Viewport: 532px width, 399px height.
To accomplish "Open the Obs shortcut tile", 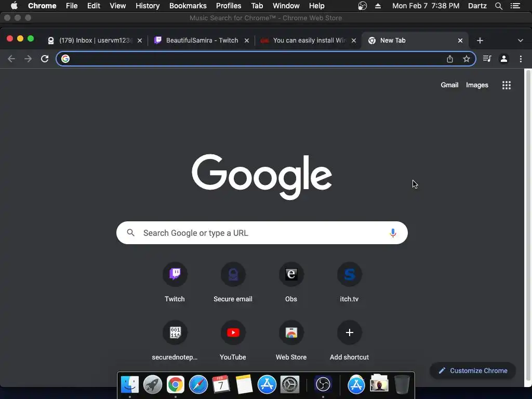I will pos(291,282).
